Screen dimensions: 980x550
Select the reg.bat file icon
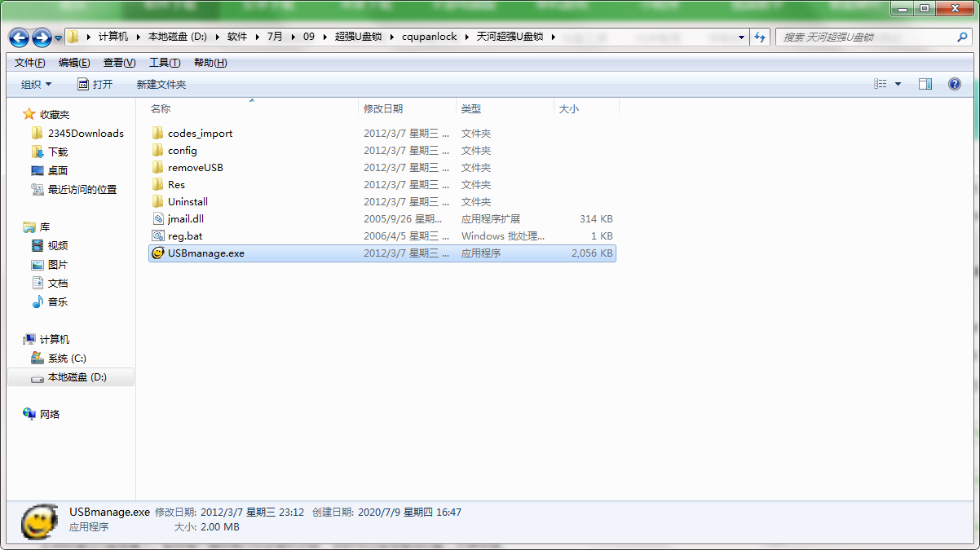tap(158, 235)
